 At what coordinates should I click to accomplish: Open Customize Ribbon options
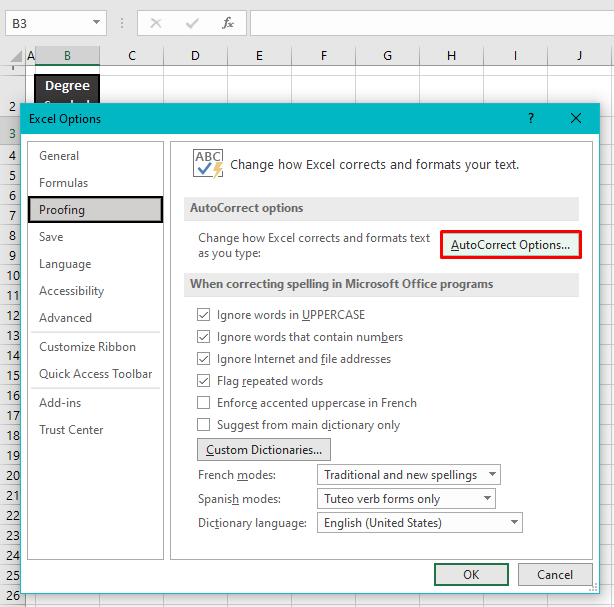[96, 347]
